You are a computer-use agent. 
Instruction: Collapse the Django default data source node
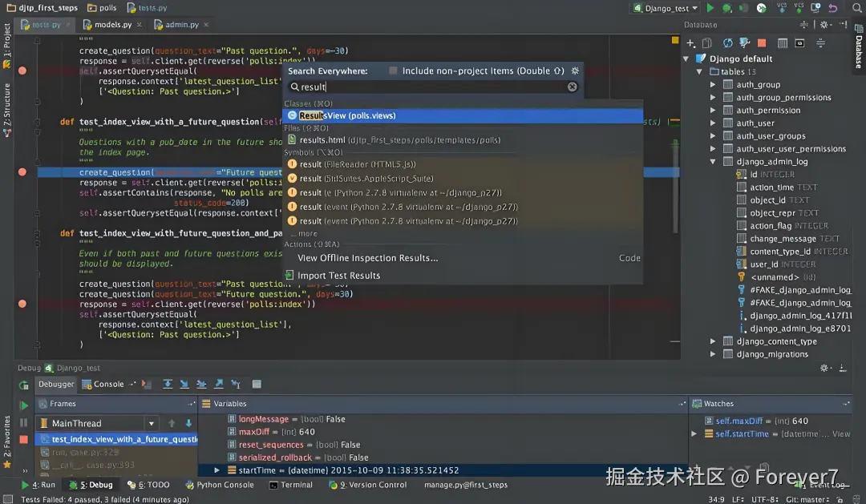click(x=686, y=58)
